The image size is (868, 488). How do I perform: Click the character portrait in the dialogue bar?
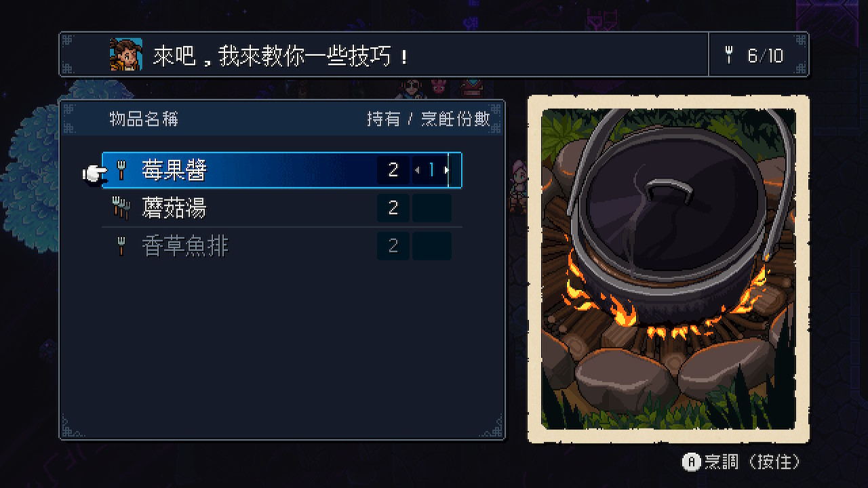click(126, 54)
